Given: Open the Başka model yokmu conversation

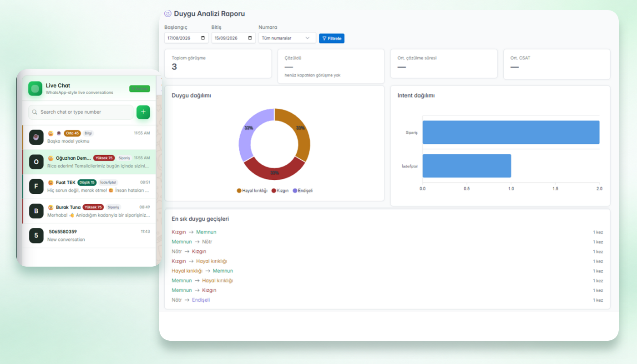Looking at the screenshot, I should (x=89, y=137).
